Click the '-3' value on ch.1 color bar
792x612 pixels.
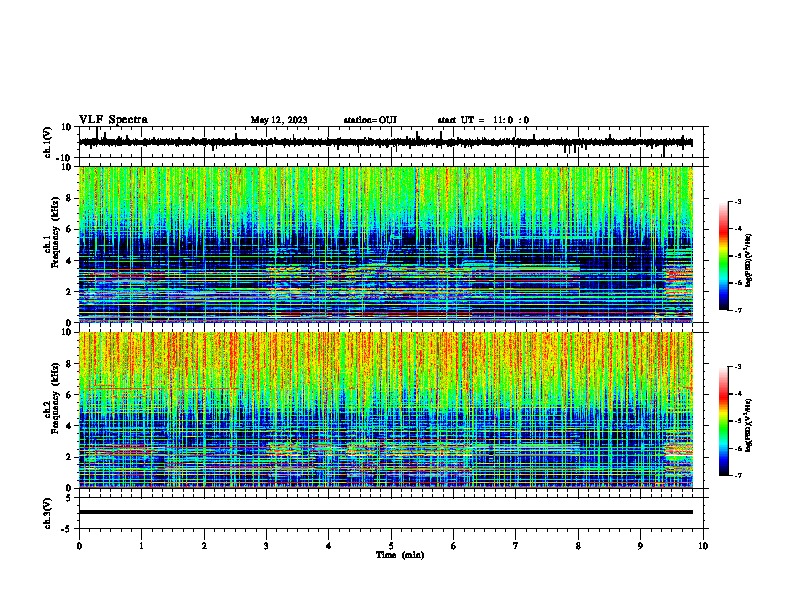[x=738, y=201]
